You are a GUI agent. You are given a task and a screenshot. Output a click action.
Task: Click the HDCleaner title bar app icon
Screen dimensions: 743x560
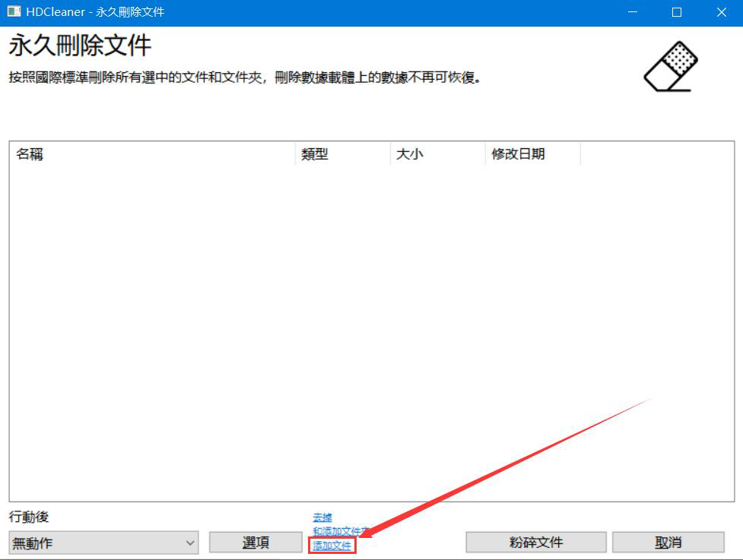pos(14,11)
